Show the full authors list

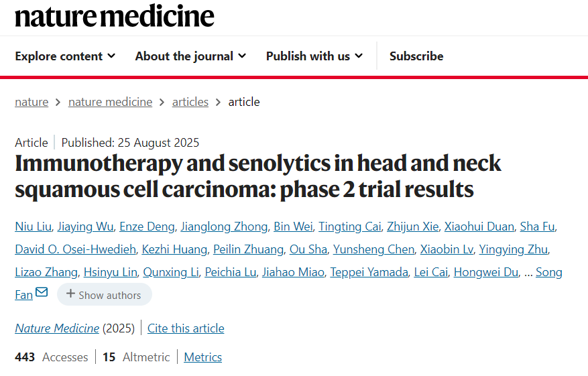pyautogui.click(x=105, y=295)
